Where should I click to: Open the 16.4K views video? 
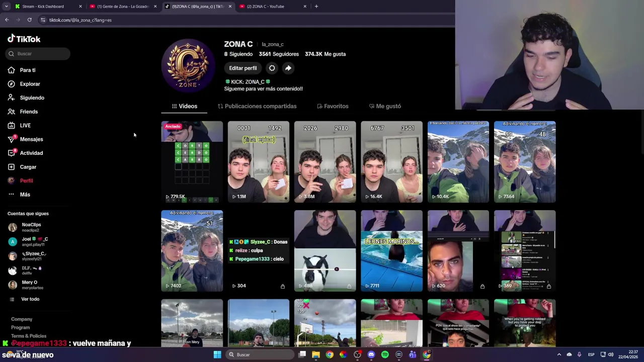(x=391, y=162)
